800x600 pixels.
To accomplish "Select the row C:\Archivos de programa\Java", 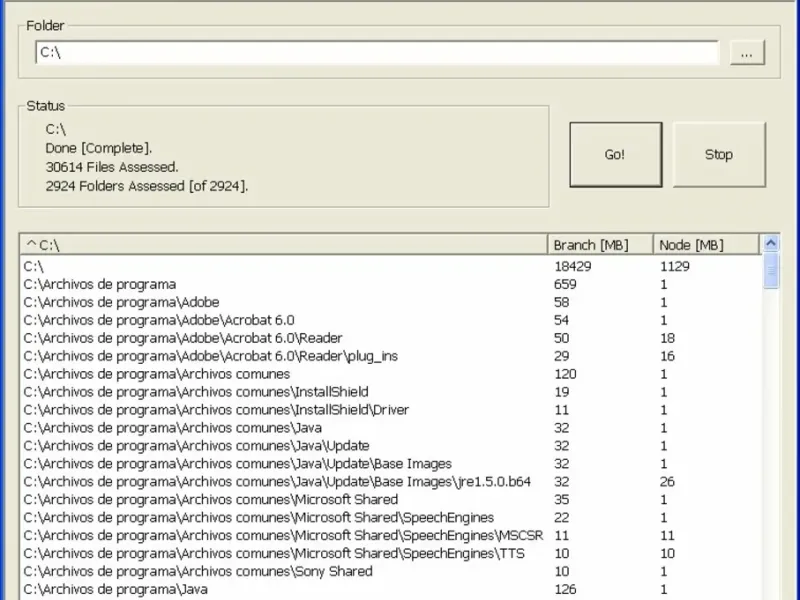I will tap(390, 589).
